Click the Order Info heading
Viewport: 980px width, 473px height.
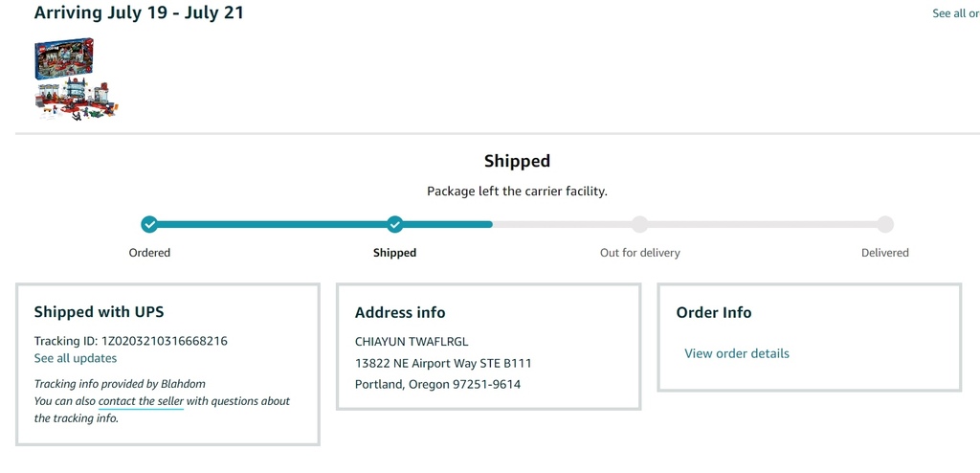click(714, 312)
